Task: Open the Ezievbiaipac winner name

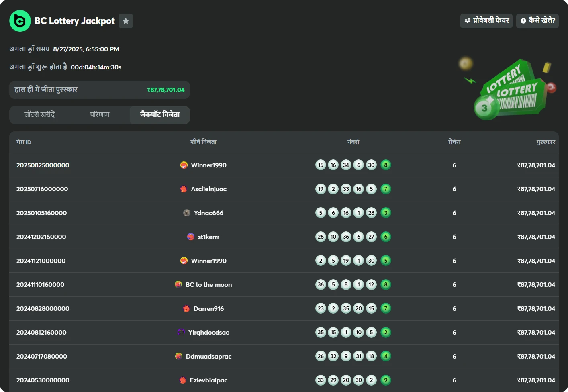Action: tap(208, 380)
